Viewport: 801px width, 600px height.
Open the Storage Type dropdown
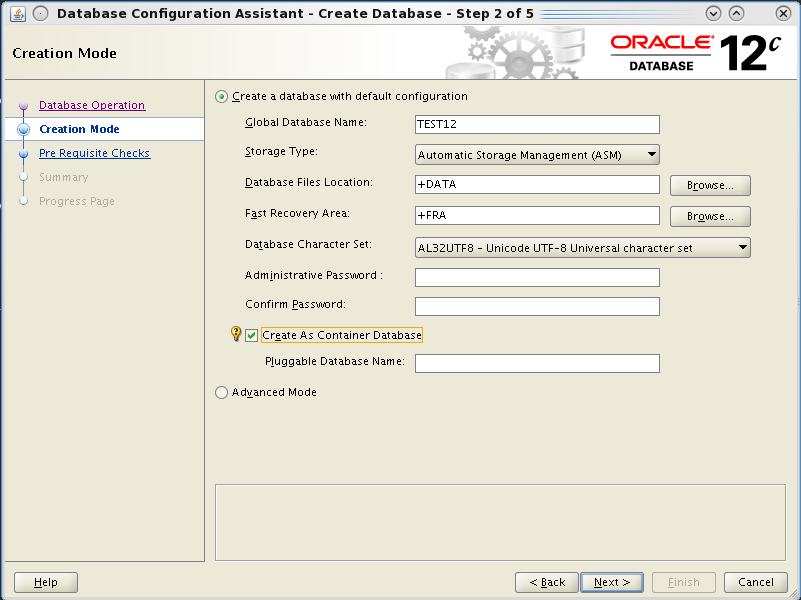[537, 155]
